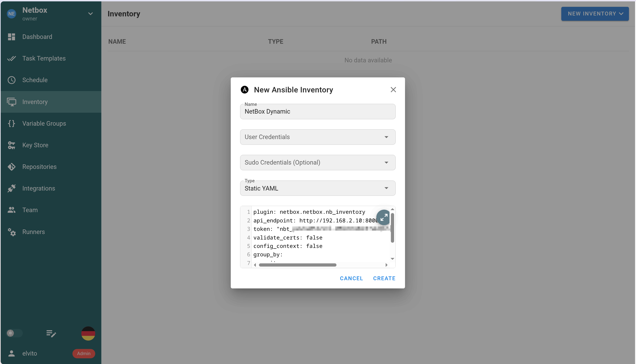Create the new inventory
Screen dimensions: 636x364
point(384,278)
